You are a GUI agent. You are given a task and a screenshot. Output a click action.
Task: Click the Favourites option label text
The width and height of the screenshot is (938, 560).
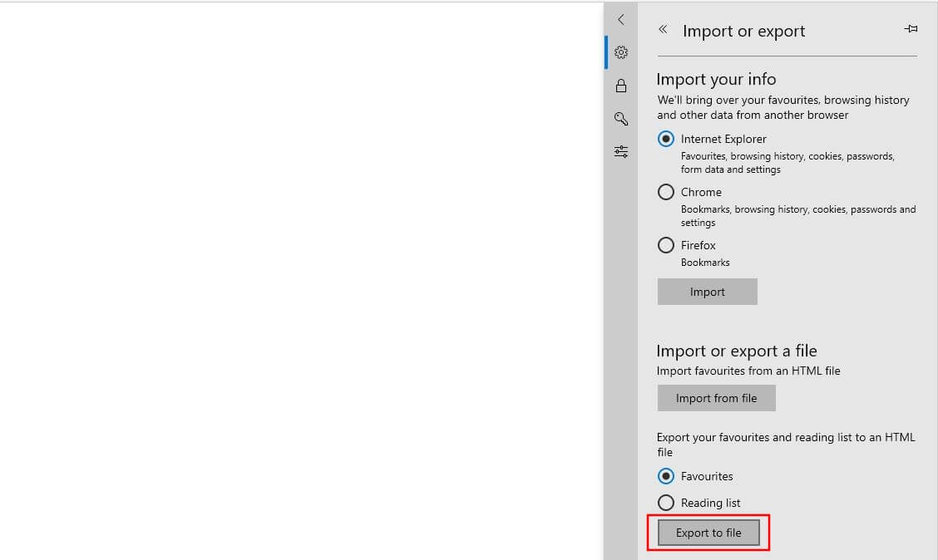[706, 475]
